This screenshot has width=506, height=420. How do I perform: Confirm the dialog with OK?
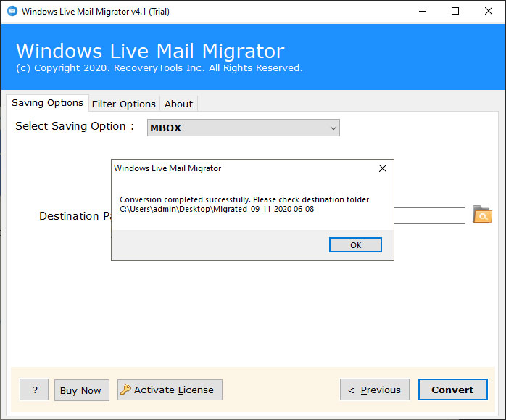[355, 245]
